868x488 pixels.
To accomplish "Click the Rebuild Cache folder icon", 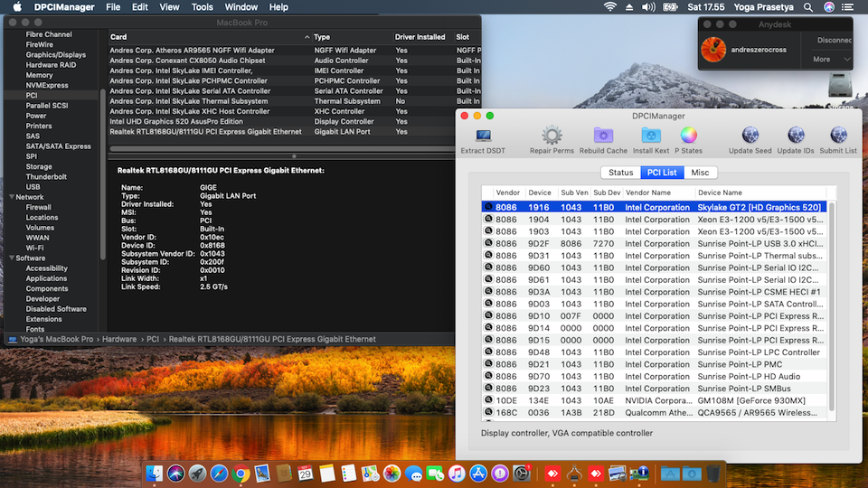I will [603, 136].
